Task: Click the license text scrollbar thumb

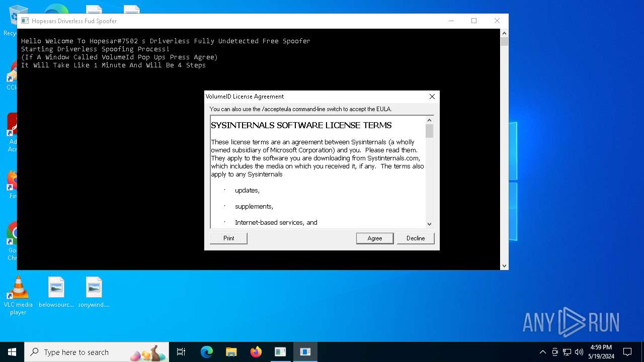Action: (429, 131)
